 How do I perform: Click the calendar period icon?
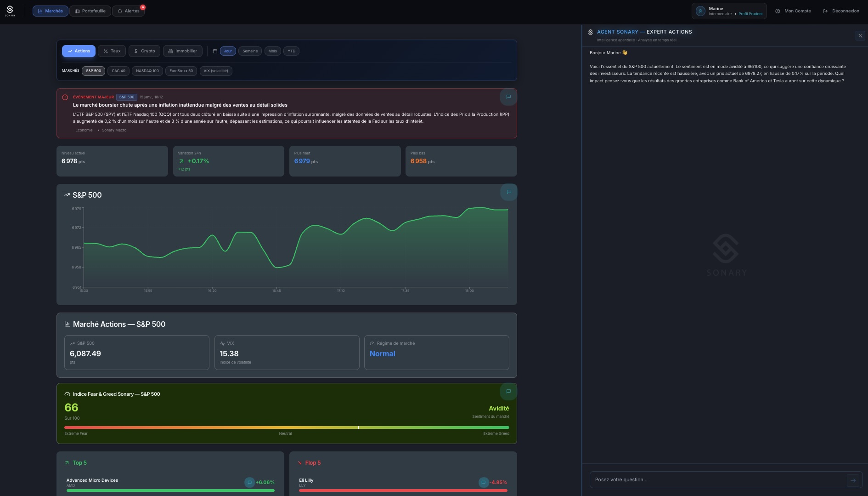215,51
